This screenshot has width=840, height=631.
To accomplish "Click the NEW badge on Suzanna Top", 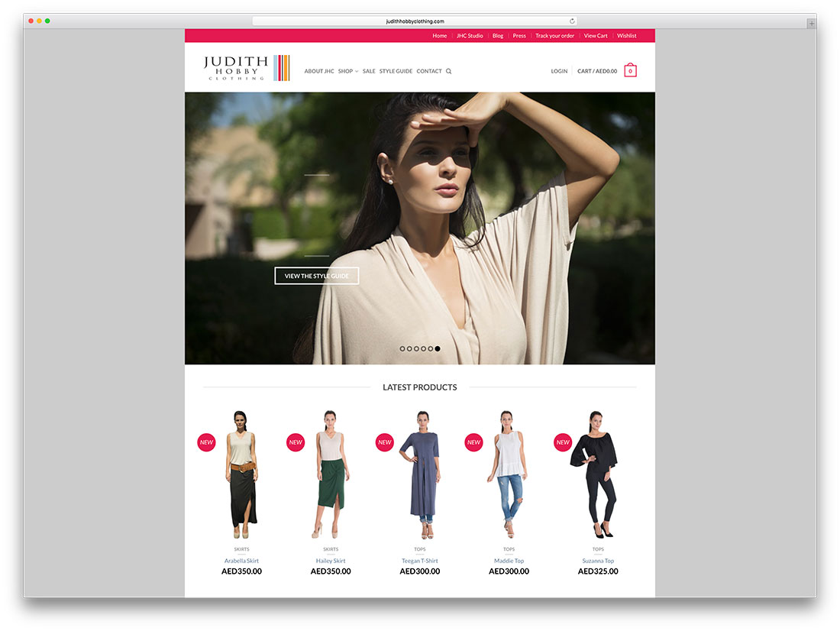I will coord(563,442).
